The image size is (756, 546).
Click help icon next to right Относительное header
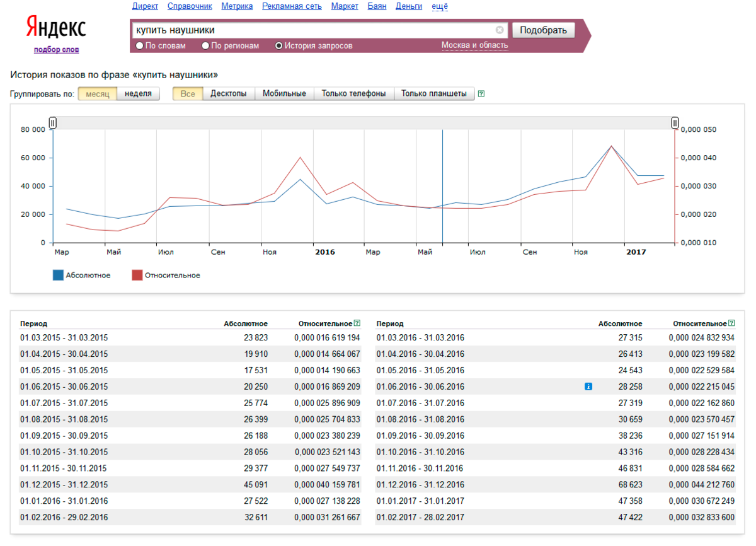[731, 323]
